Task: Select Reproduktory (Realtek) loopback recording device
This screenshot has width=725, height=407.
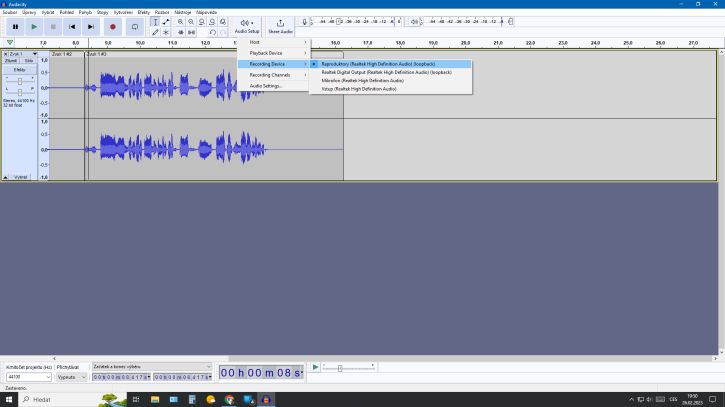Action: point(391,64)
